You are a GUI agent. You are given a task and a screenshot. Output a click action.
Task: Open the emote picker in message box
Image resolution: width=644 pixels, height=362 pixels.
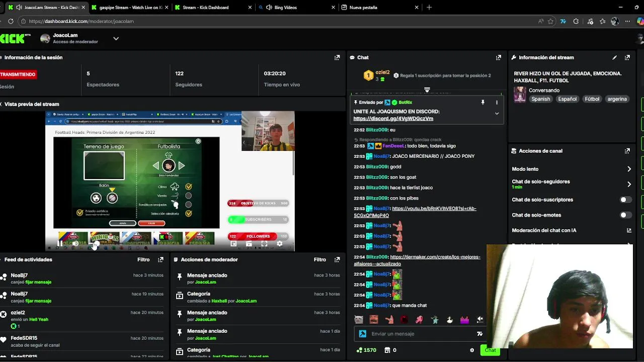479,334
